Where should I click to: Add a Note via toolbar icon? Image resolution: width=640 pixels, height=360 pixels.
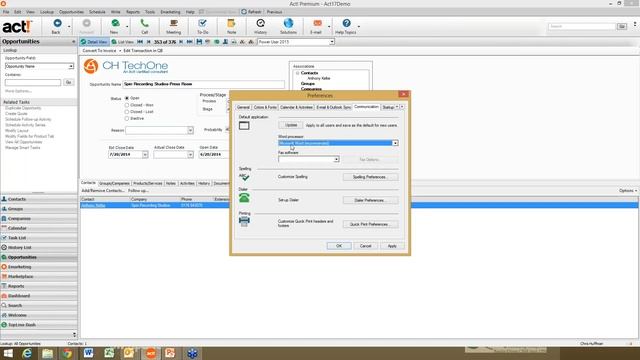click(x=231, y=23)
